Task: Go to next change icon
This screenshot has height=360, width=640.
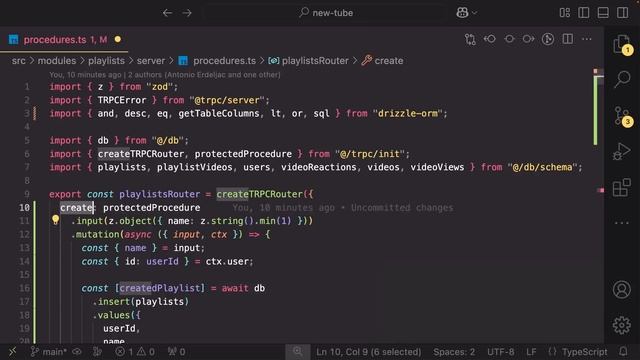Action: pos(528,39)
